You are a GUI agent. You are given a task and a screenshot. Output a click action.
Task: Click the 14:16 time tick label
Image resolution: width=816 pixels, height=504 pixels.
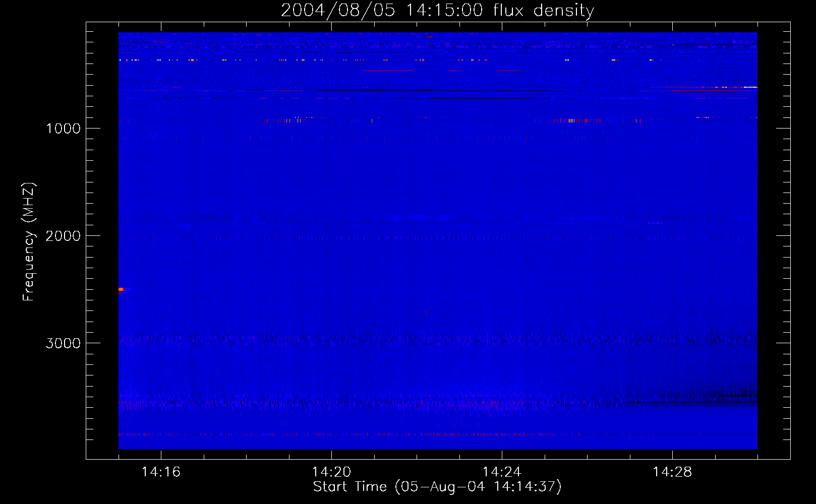point(161,472)
